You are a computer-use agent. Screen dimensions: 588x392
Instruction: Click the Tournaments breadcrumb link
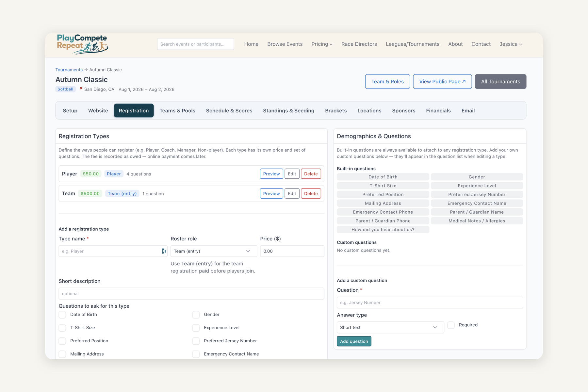point(69,70)
